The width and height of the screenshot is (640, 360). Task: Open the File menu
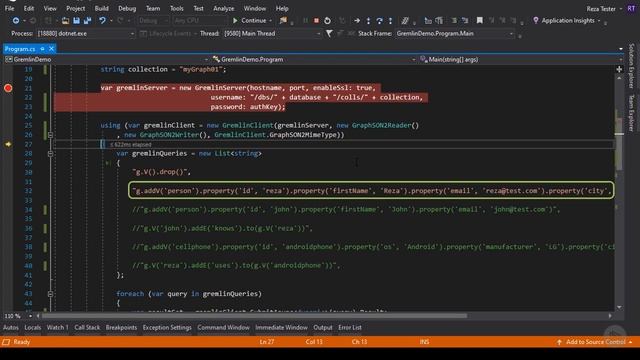(x=9, y=8)
